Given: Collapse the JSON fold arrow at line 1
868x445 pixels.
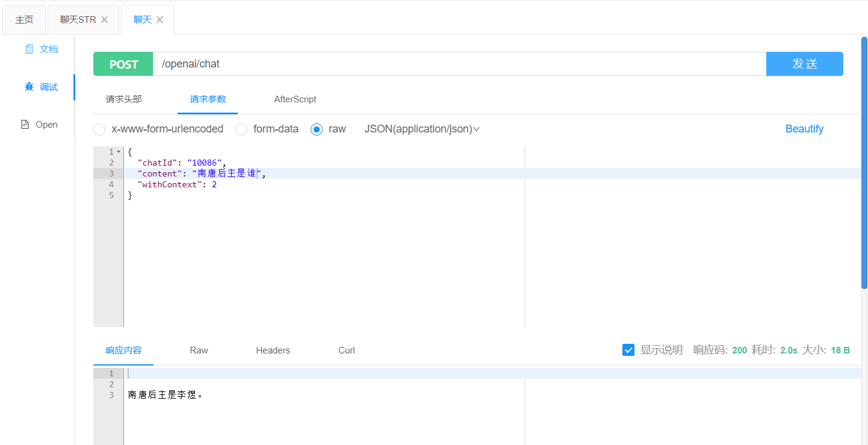Looking at the screenshot, I should (119, 152).
